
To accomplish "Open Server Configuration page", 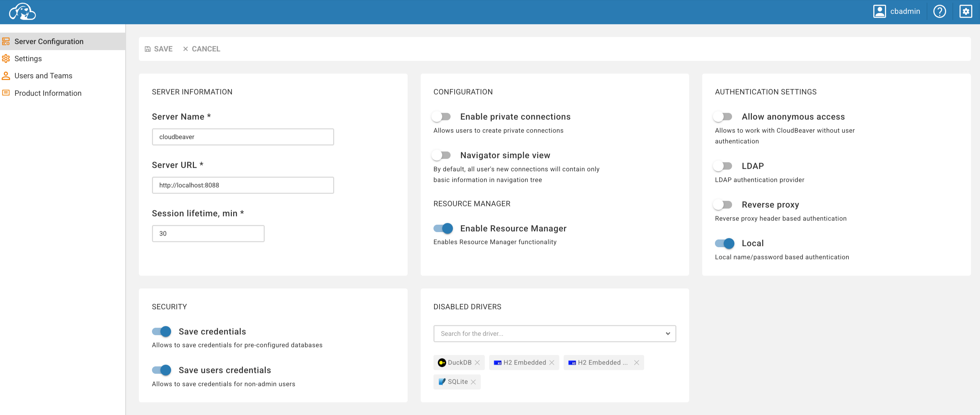I will tap(63, 42).
